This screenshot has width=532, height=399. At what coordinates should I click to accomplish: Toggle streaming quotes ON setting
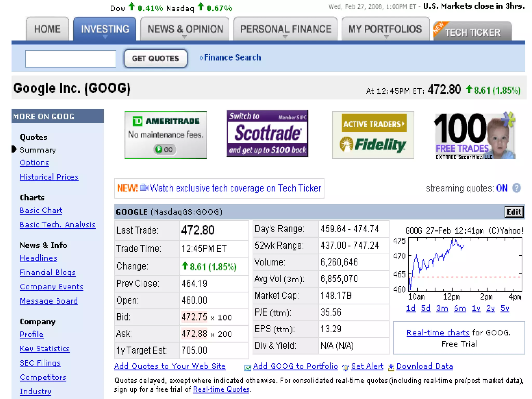[x=502, y=188]
